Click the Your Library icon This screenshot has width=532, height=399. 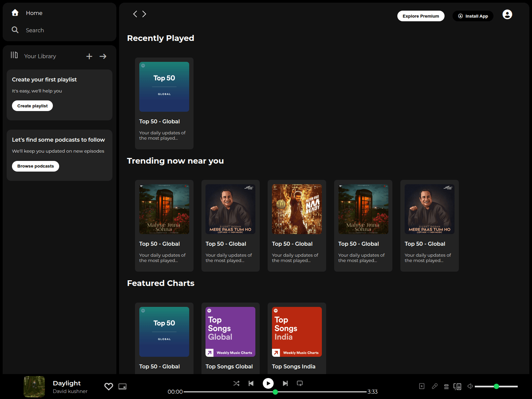(x=14, y=55)
